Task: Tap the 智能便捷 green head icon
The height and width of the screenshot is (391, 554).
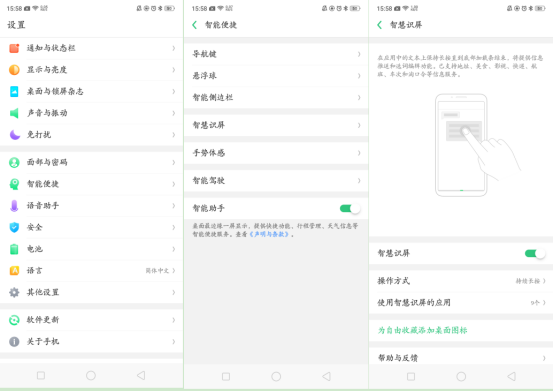Action: point(14,184)
